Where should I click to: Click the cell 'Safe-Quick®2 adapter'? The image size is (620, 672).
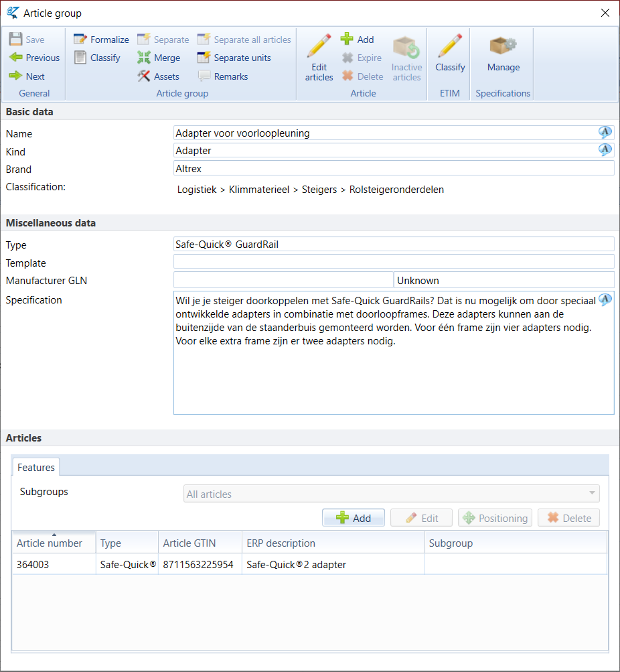tap(333, 564)
